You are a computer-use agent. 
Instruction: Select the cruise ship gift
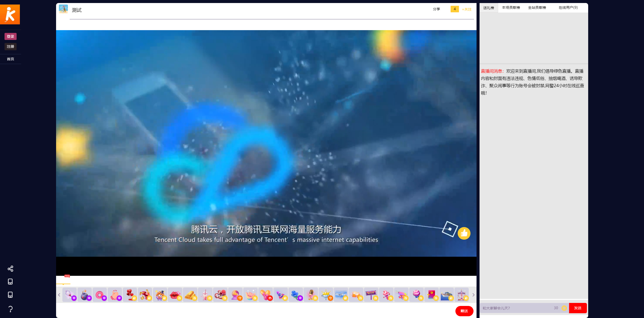click(x=447, y=295)
